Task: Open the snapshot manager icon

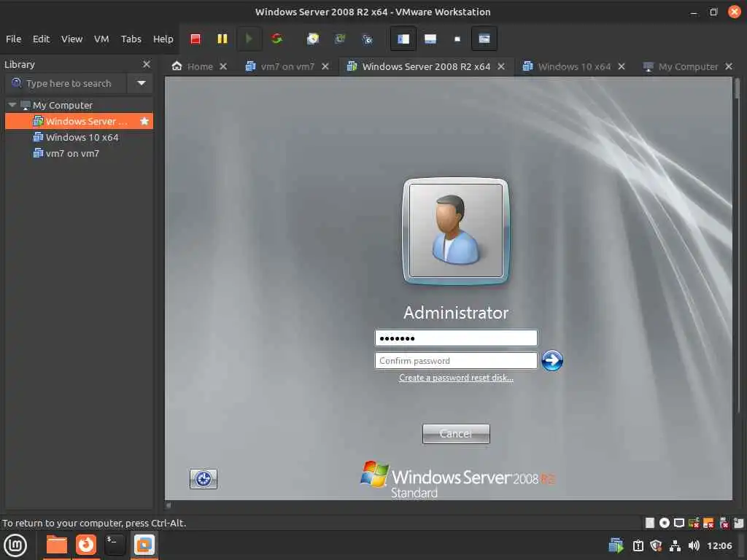Action: click(x=367, y=39)
